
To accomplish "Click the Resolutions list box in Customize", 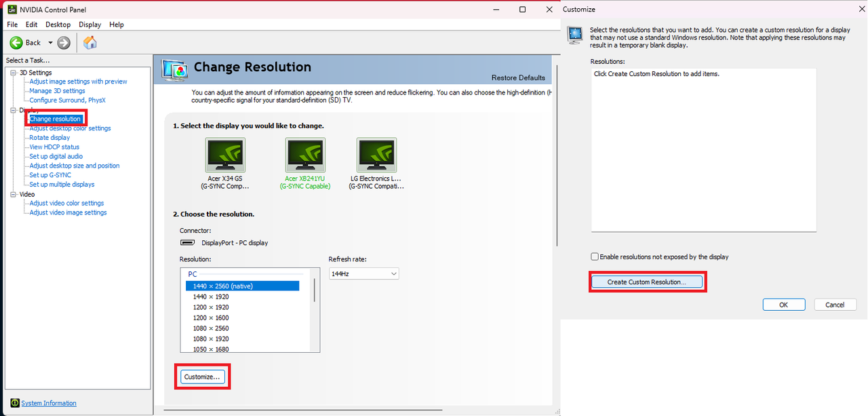I will pos(703,149).
